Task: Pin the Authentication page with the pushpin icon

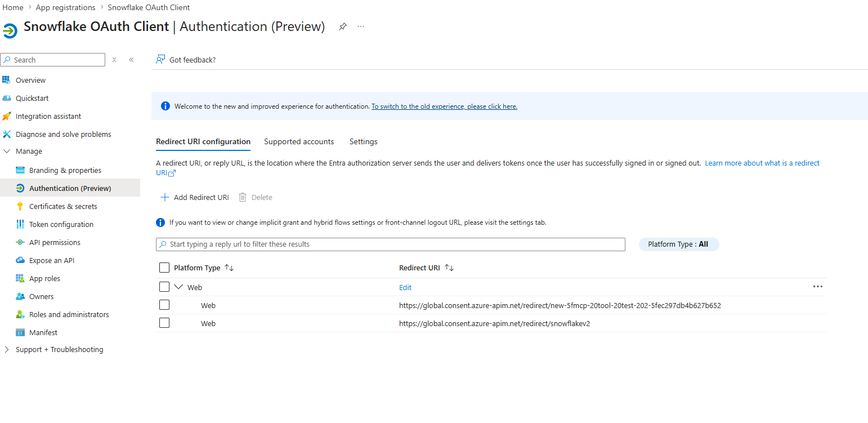Action: (342, 26)
